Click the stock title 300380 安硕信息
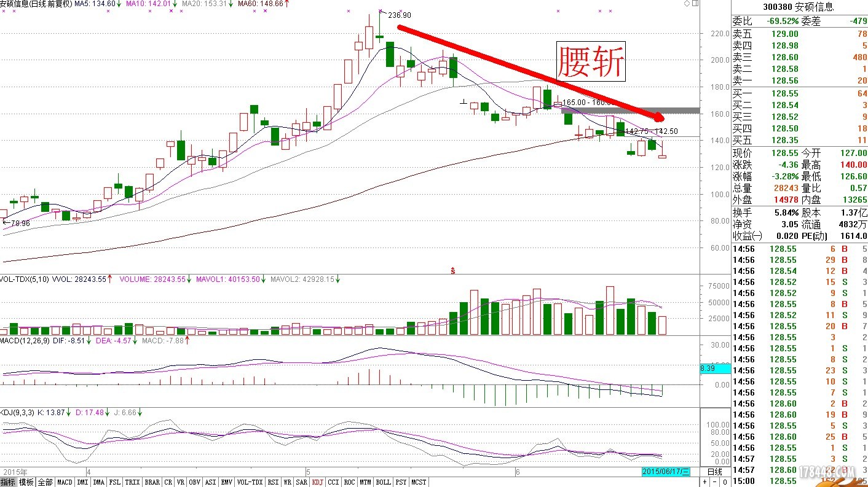868x487 pixels. coord(799,8)
